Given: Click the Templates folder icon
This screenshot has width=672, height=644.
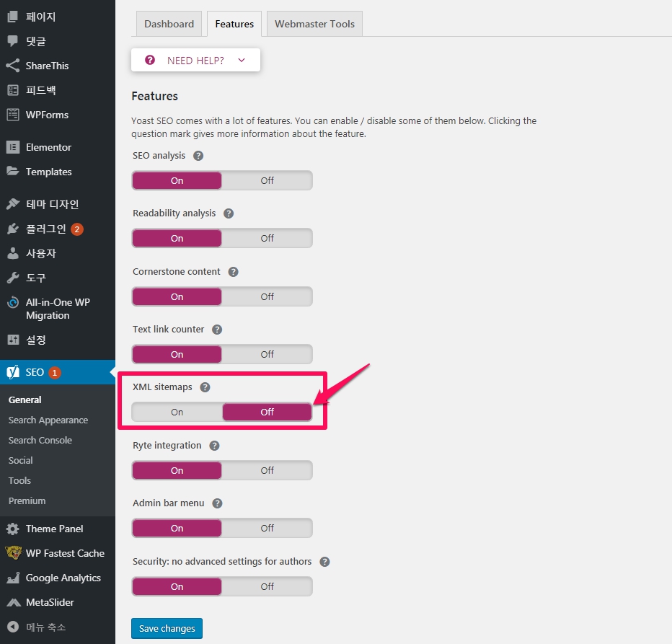Looking at the screenshot, I should (x=13, y=171).
